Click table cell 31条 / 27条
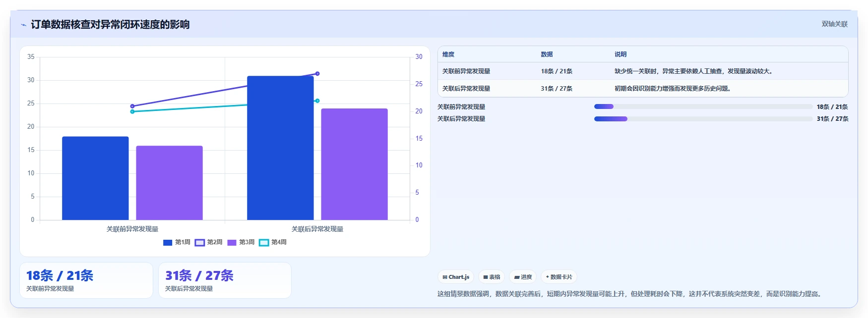The height and width of the screenshot is (318, 868). (x=557, y=89)
